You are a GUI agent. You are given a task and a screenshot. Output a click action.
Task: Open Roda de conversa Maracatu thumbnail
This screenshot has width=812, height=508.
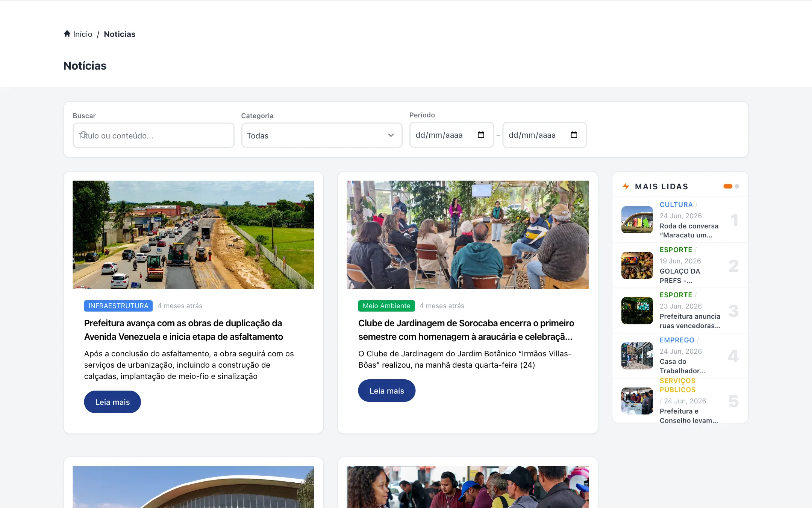click(637, 220)
